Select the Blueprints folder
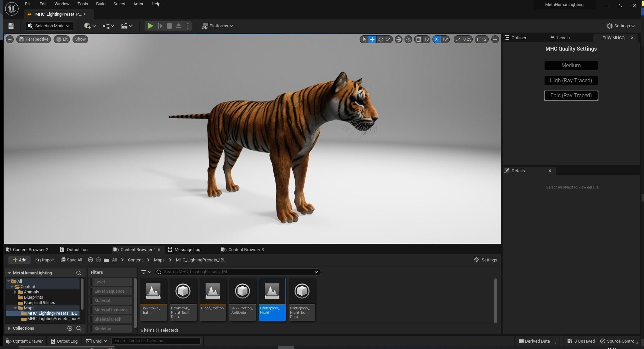644x349 pixels. [x=33, y=297]
